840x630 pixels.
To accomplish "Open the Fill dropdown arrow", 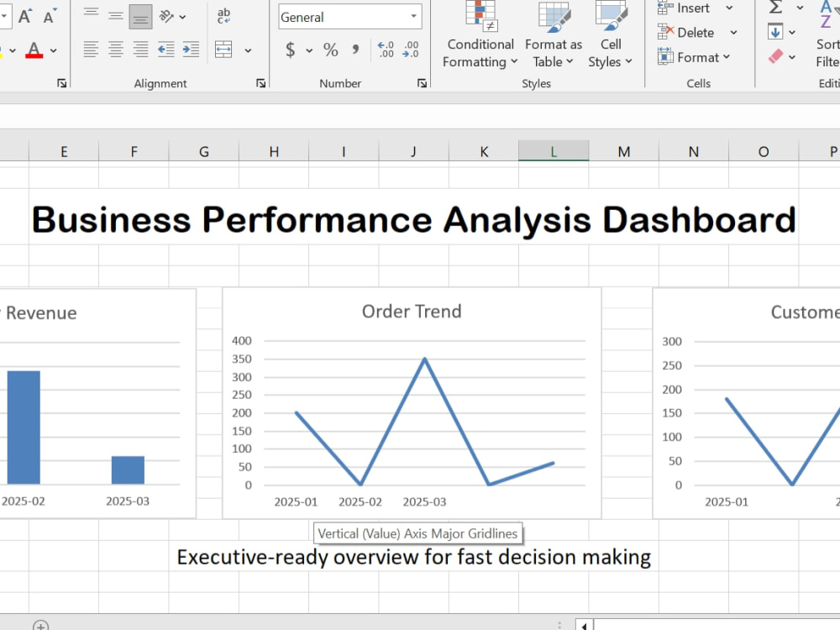I will (792, 33).
